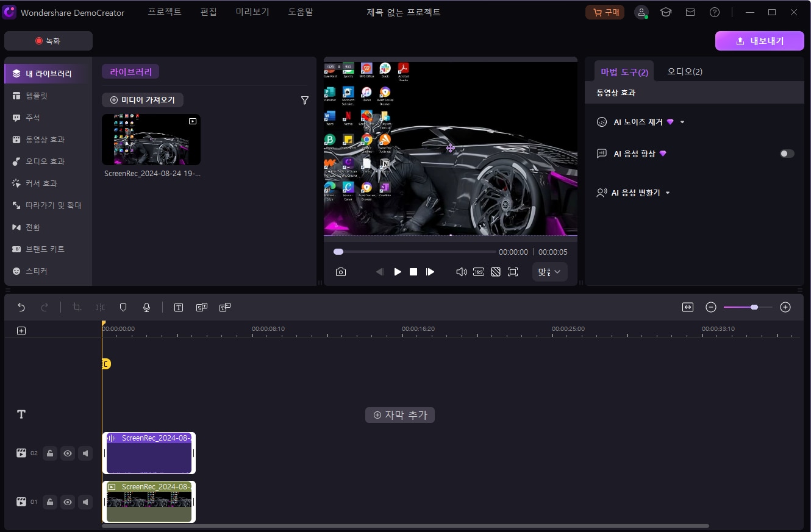Open the preview zoom fit dropdown
Viewport: 811px width, 532px height.
coord(550,272)
